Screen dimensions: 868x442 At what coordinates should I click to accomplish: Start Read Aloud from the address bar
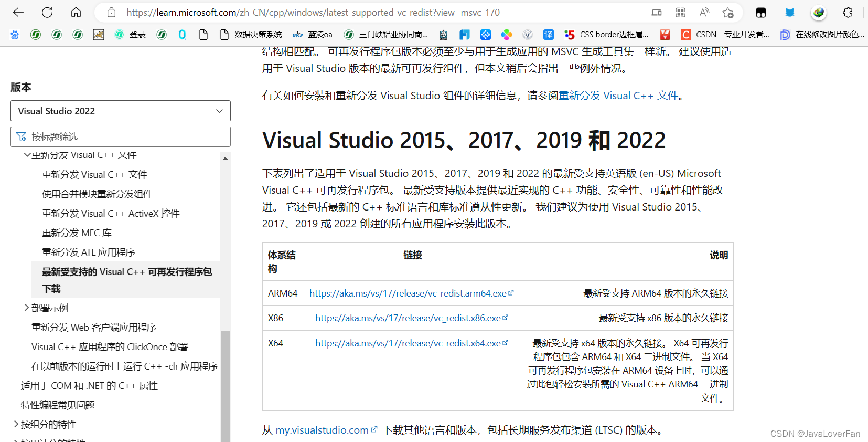704,13
